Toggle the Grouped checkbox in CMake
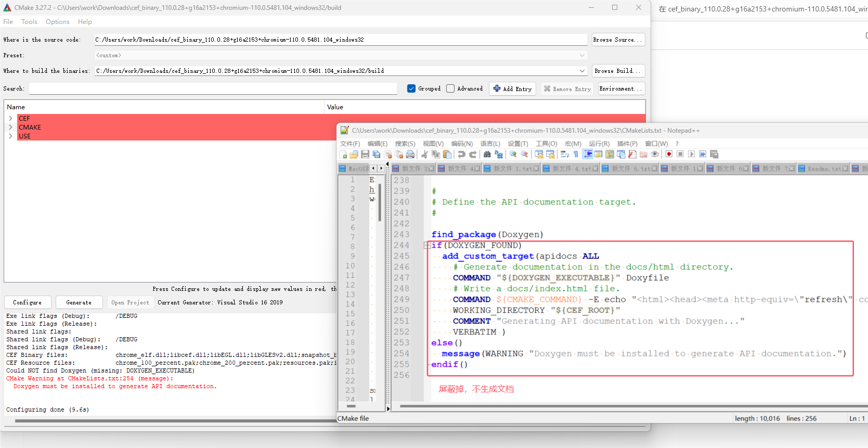 [411, 88]
